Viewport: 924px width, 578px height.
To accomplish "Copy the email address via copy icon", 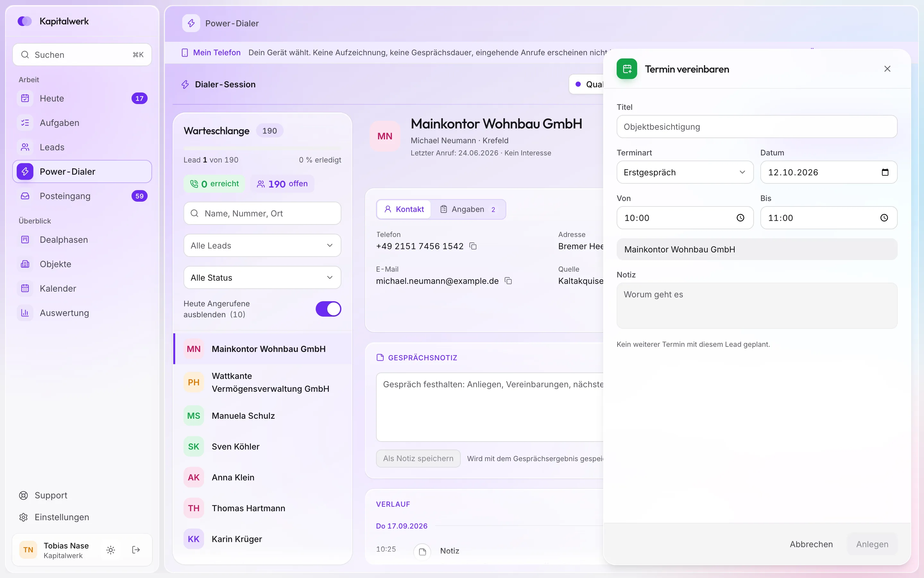I will [x=508, y=281].
